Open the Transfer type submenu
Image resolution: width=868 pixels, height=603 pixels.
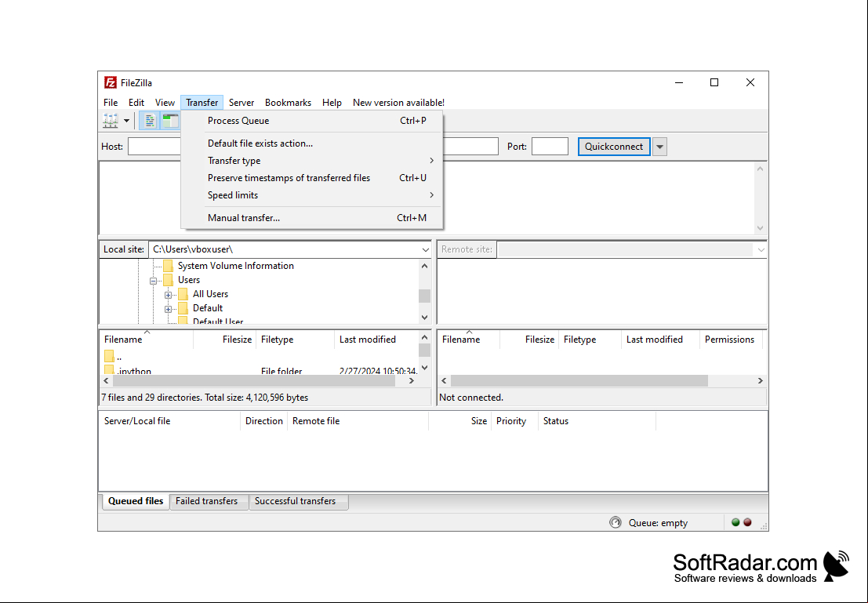[312, 161]
